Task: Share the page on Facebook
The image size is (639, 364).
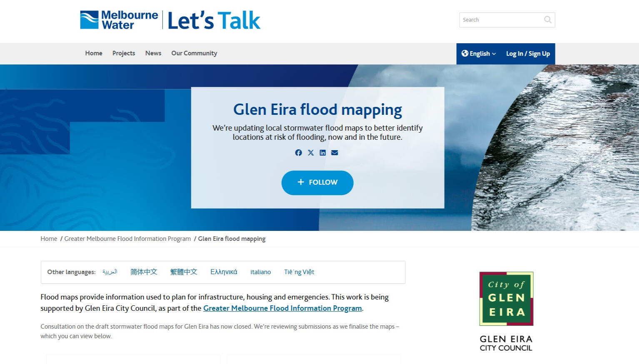Action: tap(298, 153)
